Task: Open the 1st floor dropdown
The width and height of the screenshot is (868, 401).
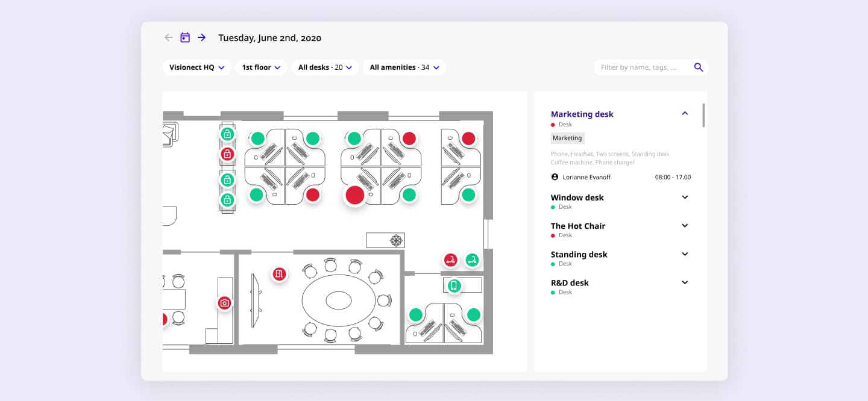Action: [x=261, y=67]
